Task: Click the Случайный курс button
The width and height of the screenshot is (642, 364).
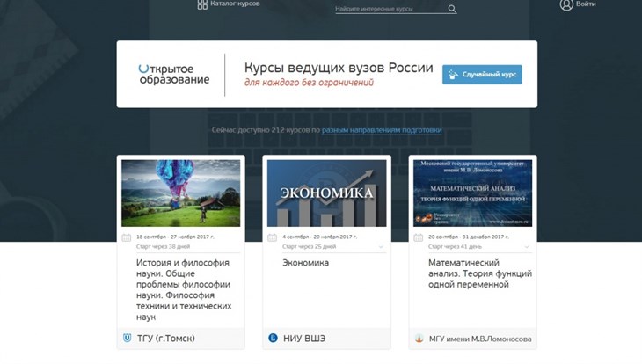Action: point(482,75)
